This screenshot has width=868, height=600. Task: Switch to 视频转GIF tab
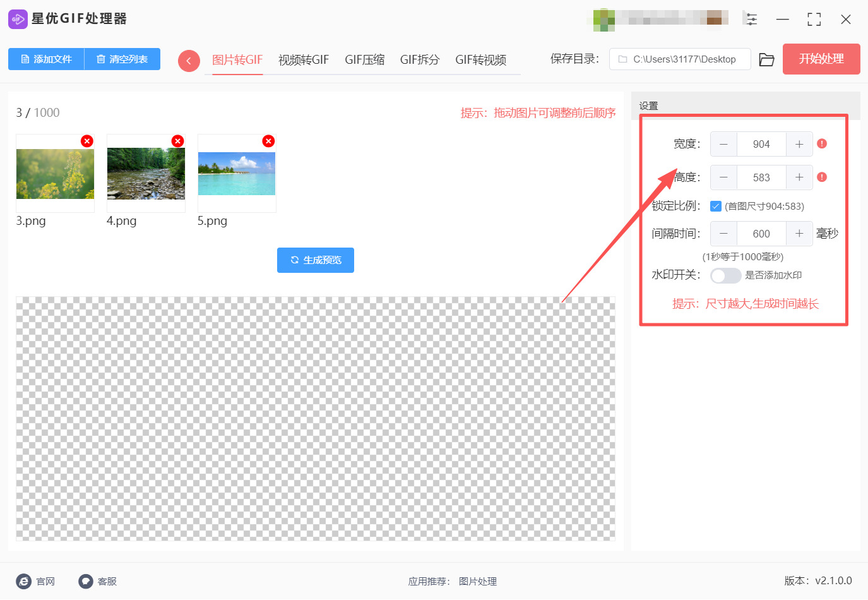tap(304, 60)
